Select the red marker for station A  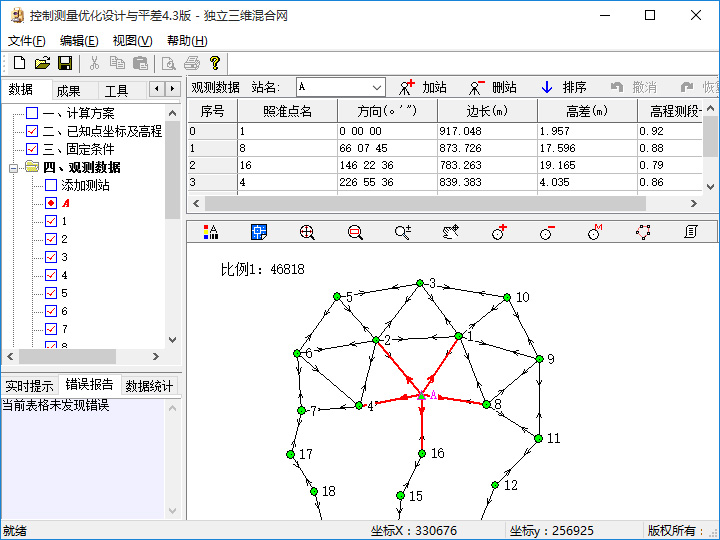[51, 203]
